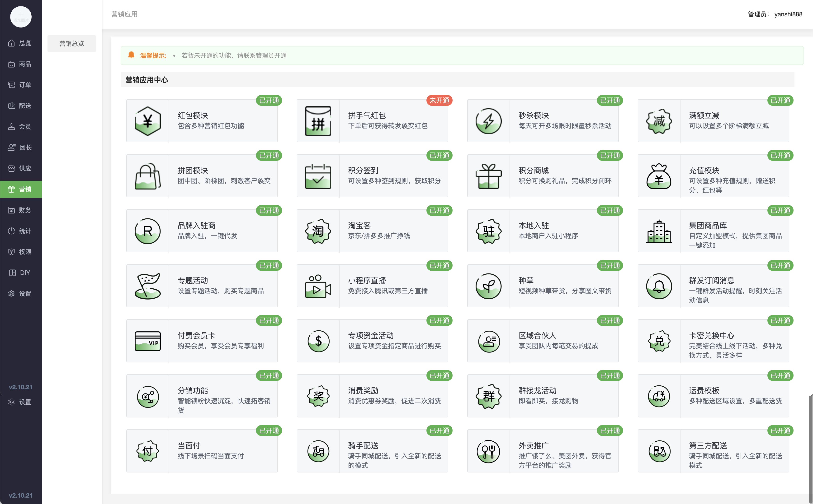Click the red envelope module hexagon icon
This screenshot has width=813, height=504.
coord(147,121)
